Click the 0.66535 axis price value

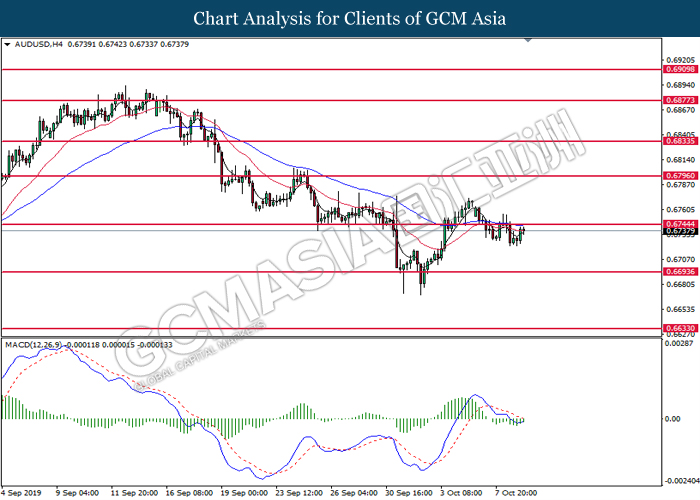[680, 309]
